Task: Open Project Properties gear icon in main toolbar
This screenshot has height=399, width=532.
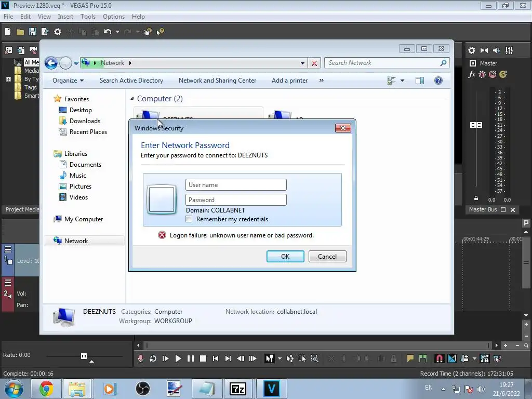Action: (x=58, y=32)
